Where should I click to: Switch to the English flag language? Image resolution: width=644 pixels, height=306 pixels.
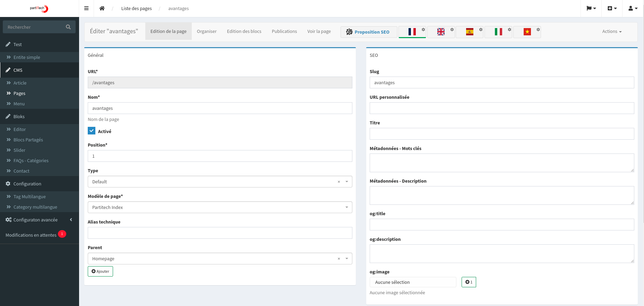coord(441,32)
